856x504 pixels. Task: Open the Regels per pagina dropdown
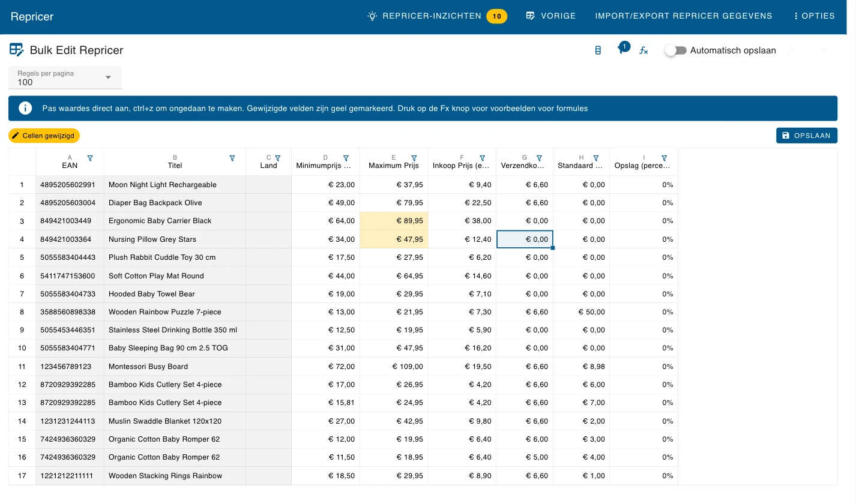pyautogui.click(x=65, y=77)
